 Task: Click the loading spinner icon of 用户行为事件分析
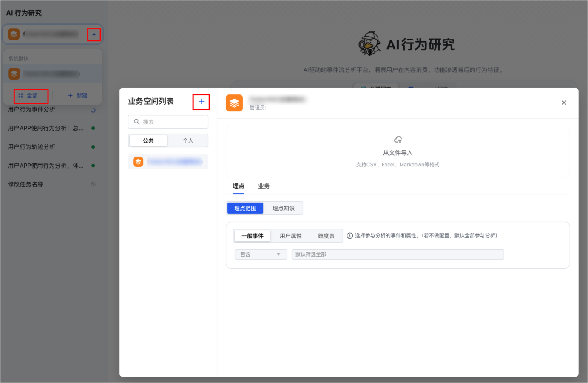(x=93, y=110)
